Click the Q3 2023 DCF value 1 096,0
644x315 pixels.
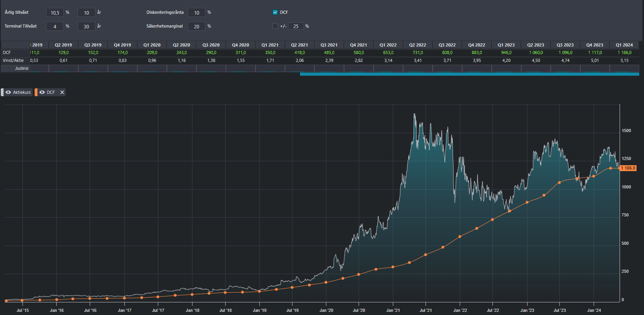565,52
